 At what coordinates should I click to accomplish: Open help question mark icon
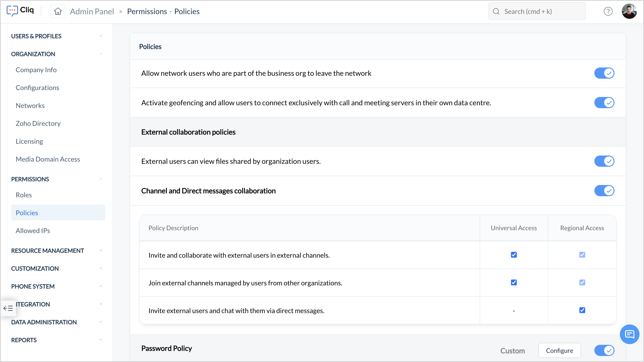(608, 11)
